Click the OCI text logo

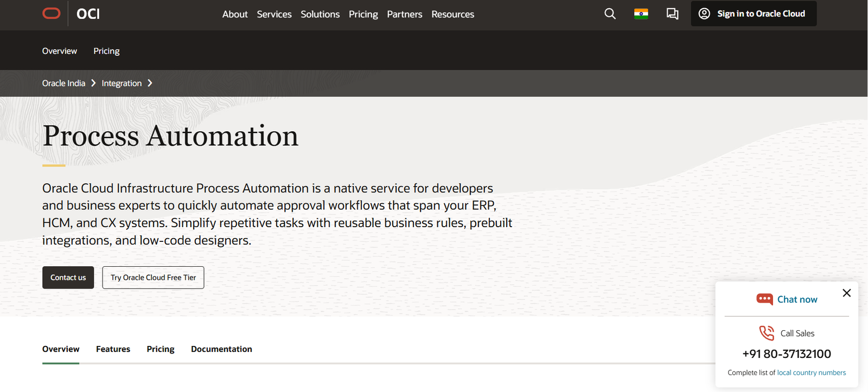click(88, 14)
